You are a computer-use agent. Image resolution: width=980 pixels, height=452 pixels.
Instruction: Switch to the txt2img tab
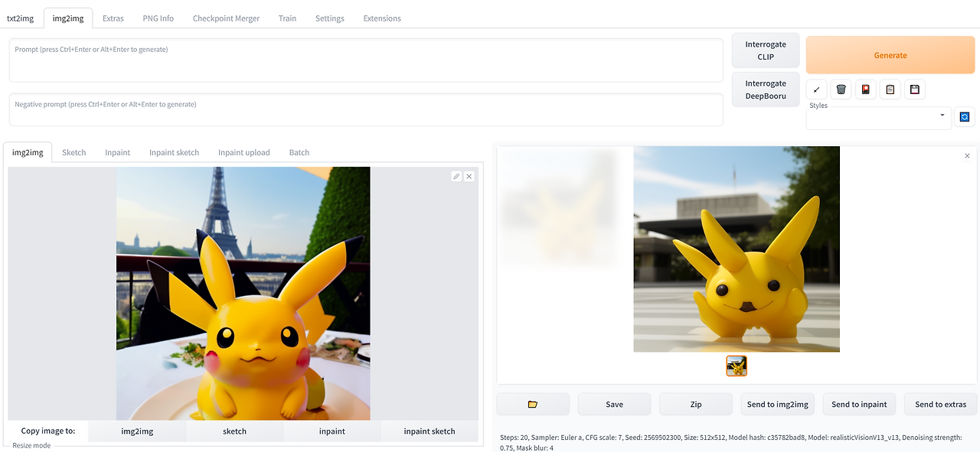21,18
